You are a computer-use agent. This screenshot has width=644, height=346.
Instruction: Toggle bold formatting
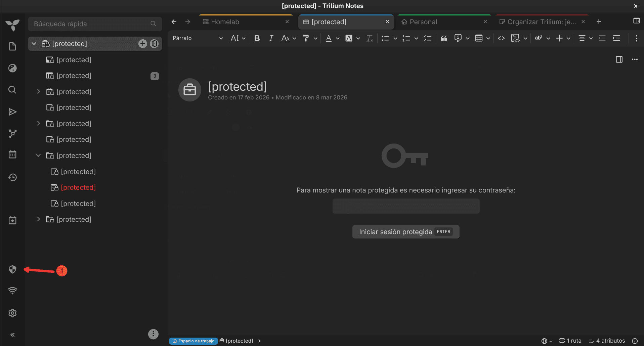(x=257, y=38)
